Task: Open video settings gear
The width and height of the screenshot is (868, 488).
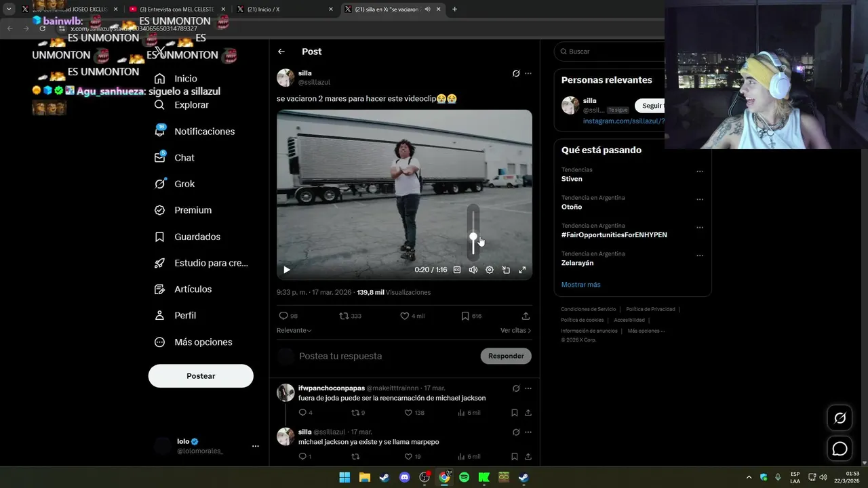Action: (x=490, y=270)
